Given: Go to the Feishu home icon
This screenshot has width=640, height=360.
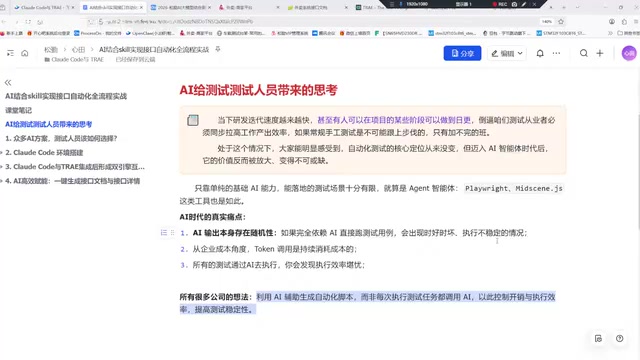Looking at the screenshot, I should click(x=24, y=53).
